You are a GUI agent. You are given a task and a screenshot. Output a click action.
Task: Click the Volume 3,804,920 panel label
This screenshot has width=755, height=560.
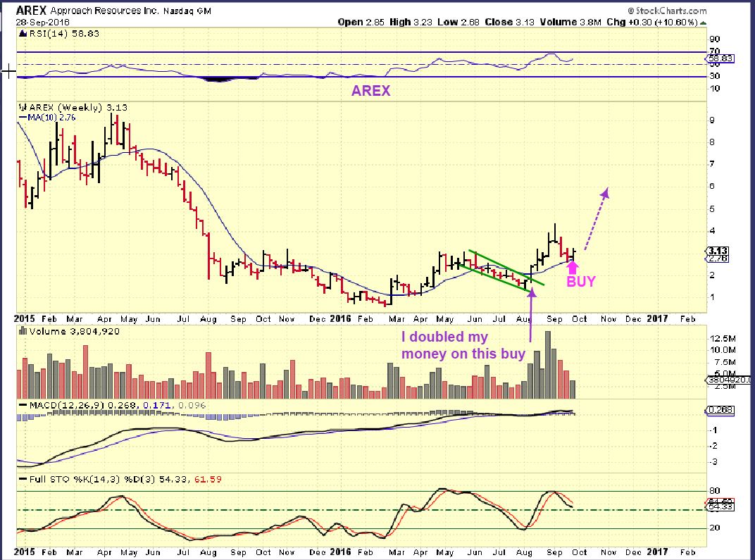[x=74, y=332]
